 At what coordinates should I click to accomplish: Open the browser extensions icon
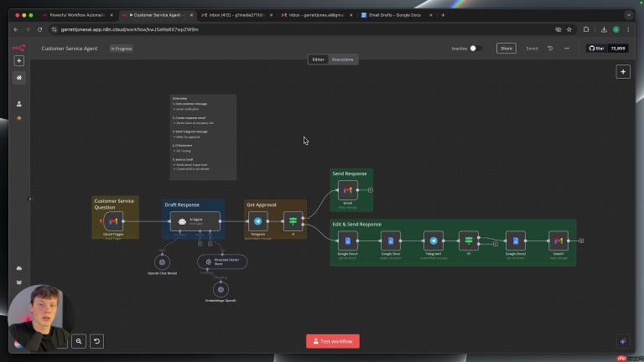click(x=586, y=29)
